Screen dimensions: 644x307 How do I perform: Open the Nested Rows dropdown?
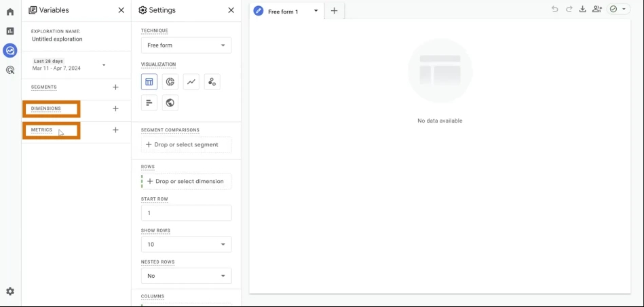pos(186,276)
